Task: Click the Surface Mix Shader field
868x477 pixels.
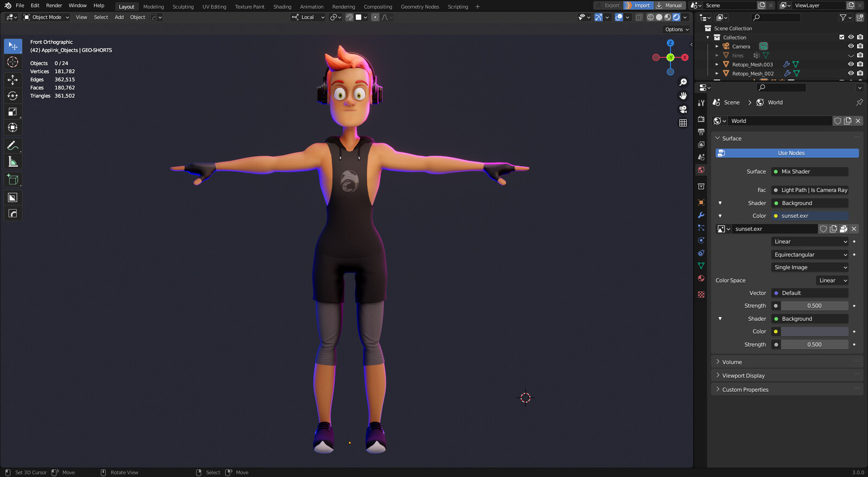Action: (810, 171)
